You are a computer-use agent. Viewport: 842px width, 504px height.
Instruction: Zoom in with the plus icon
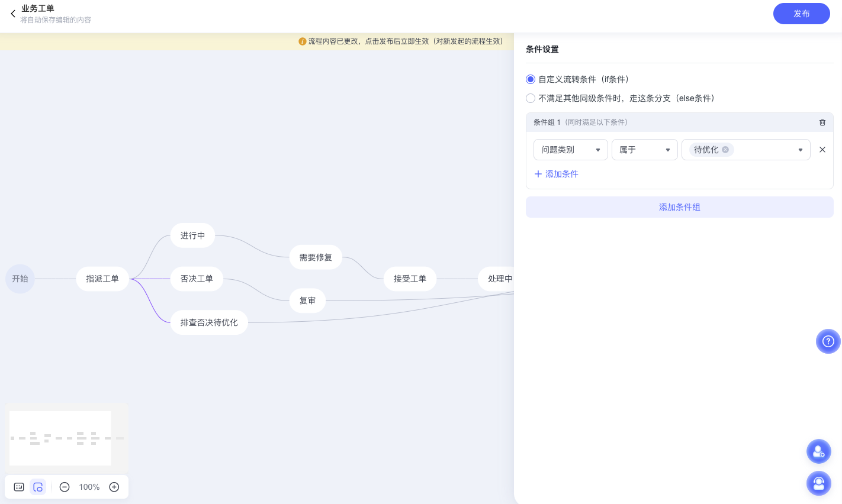click(114, 487)
